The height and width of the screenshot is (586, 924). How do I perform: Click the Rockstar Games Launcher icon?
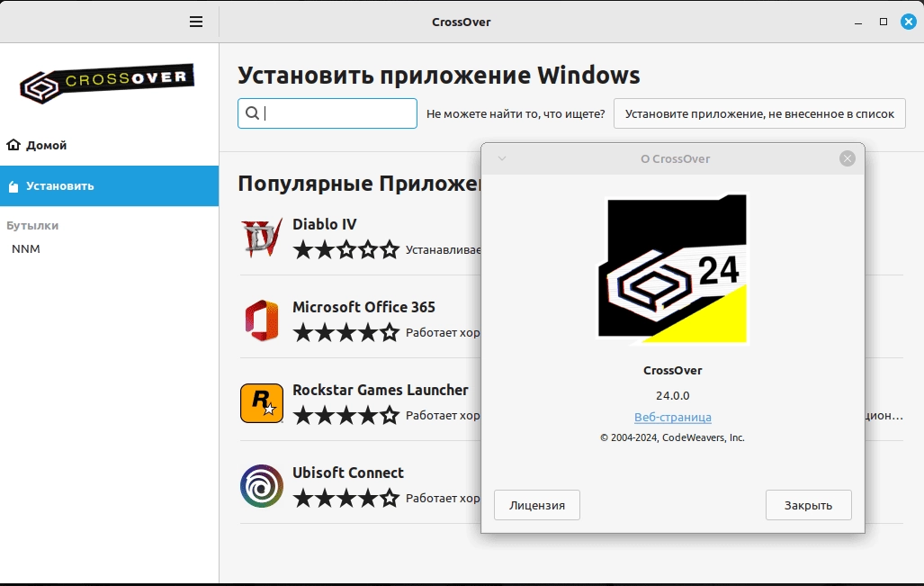[x=262, y=403]
